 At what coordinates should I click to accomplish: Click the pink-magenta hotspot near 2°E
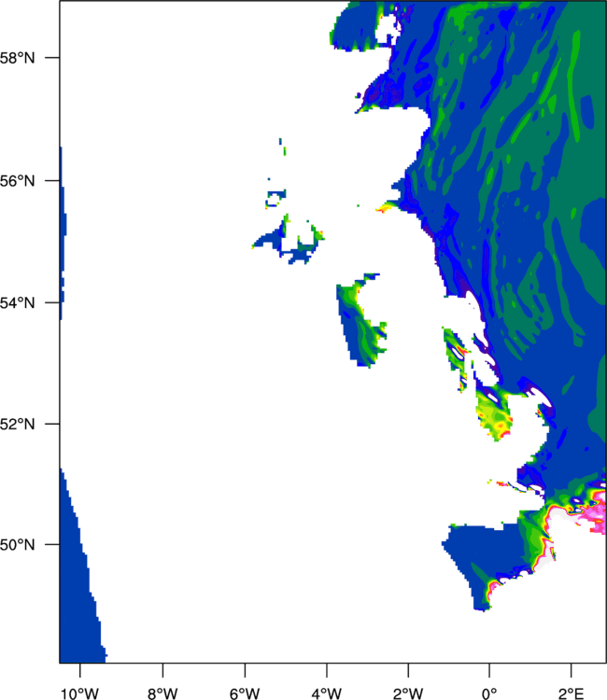(594, 513)
